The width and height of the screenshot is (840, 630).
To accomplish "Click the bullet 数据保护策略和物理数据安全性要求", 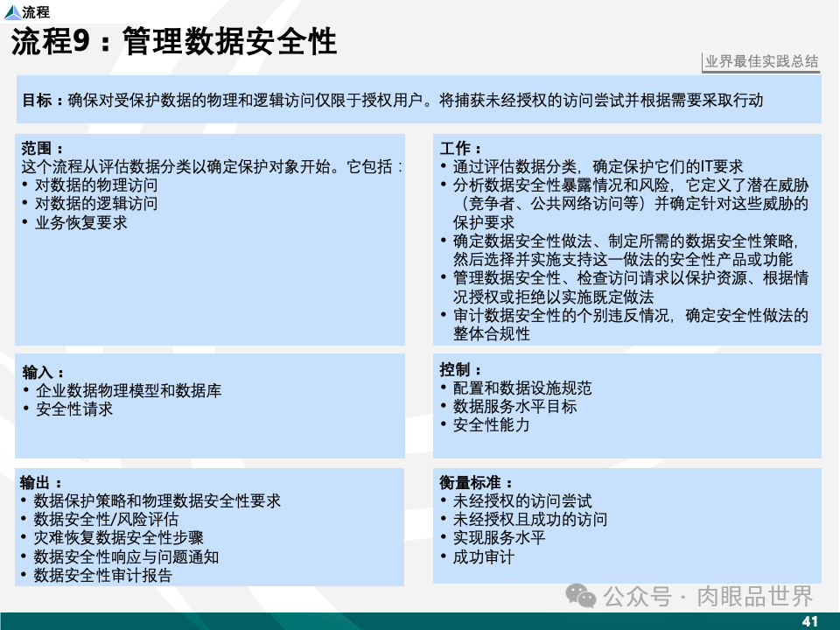I will pos(157,500).
